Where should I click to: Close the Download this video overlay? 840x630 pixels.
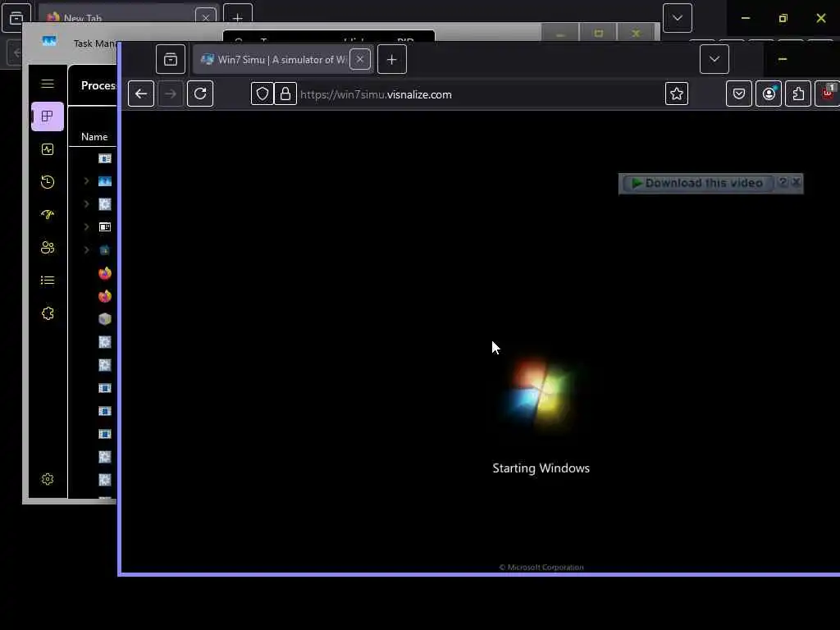(796, 182)
